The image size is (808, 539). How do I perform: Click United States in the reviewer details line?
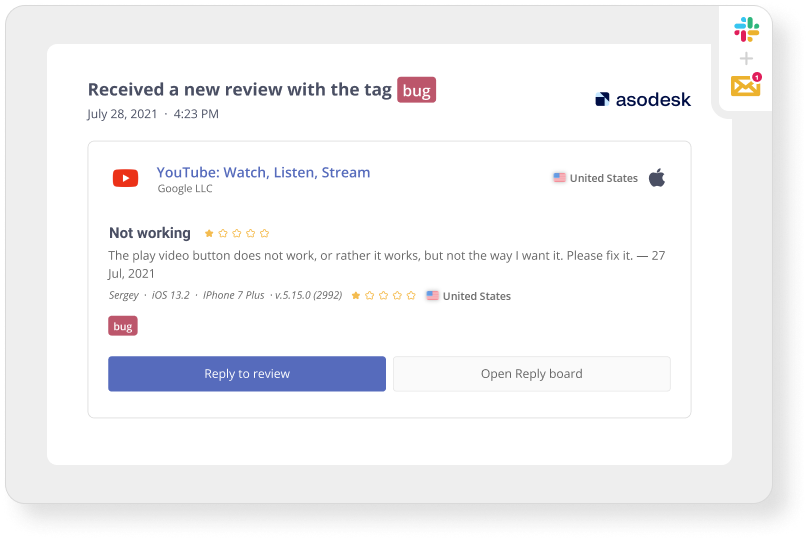477,296
